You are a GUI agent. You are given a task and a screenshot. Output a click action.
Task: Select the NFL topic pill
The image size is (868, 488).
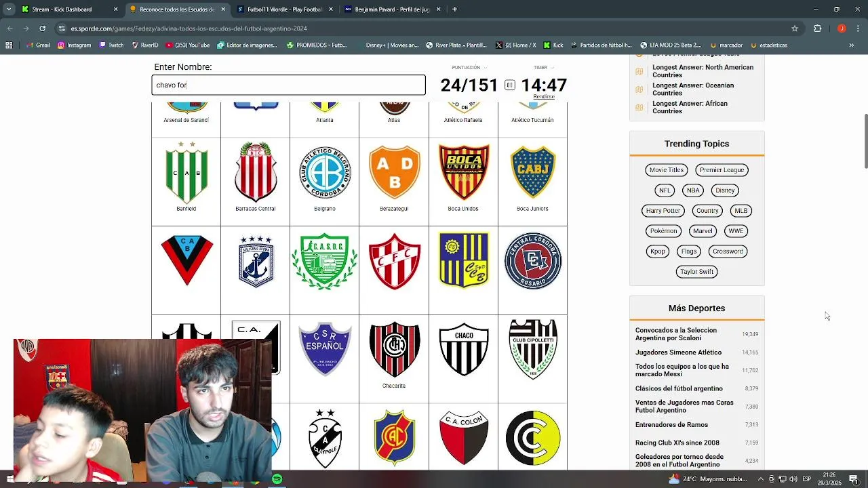(x=665, y=190)
